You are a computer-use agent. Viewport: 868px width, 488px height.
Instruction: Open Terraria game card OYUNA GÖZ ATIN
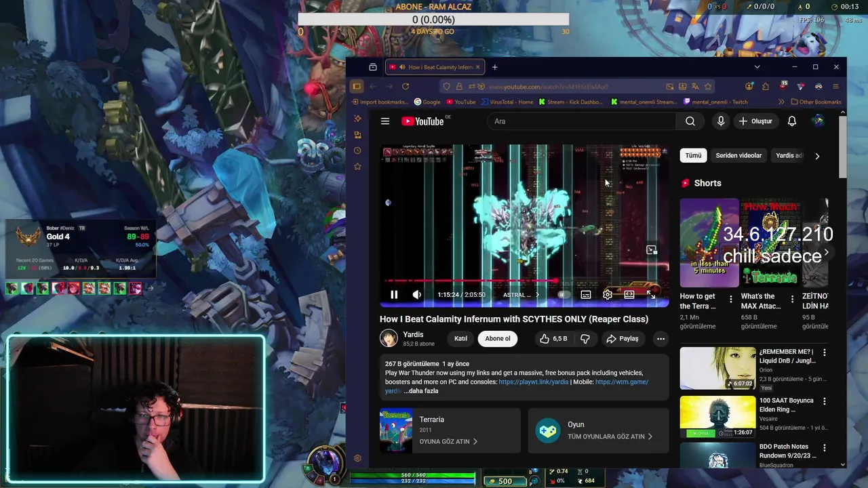point(449,430)
